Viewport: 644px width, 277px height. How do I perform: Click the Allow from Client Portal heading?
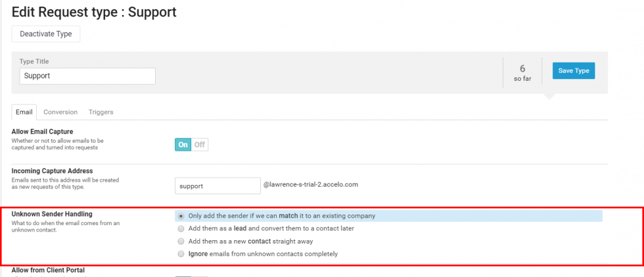click(48, 270)
